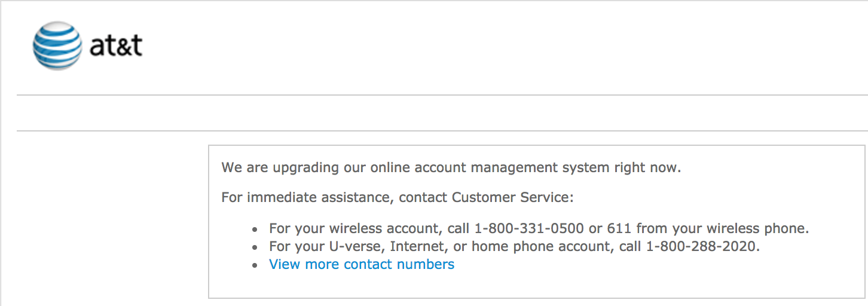This screenshot has width=868, height=306.
Task: Click the AT&T globe logo icon
Action: [x=57, y=45]
